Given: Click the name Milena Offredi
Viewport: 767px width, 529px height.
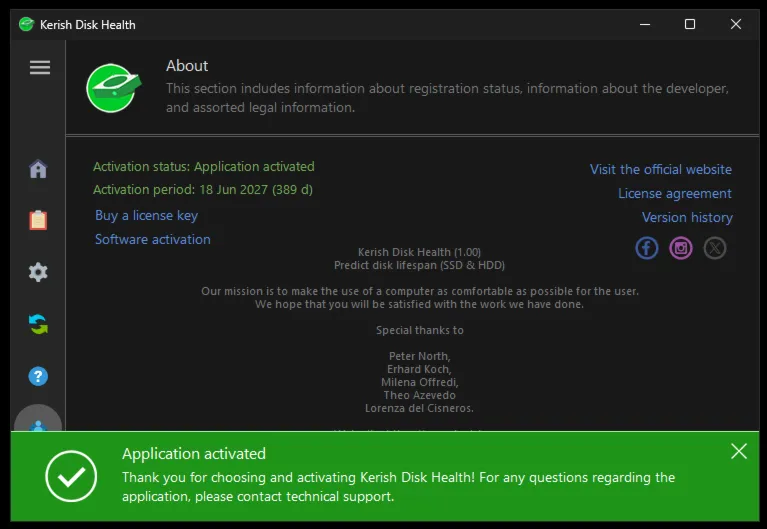Looking at the screenshot, I should tap(420, 382).
